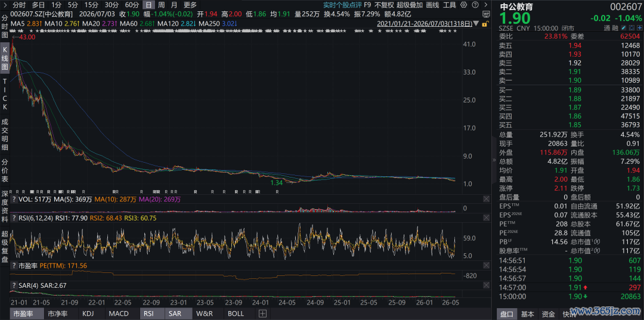This screenshot has width=644, height=320.
Task: Select the 月 monthly period
Action: click(x=174, y=5)
